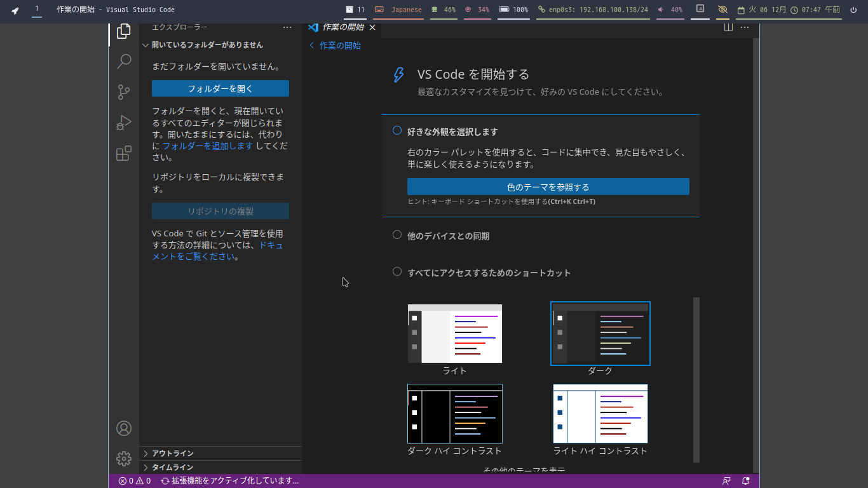Select the 他のデバイスとの同期 step radio
This screenshot has height=488, width=868.
pyautogui.click(x=397, y=234)
